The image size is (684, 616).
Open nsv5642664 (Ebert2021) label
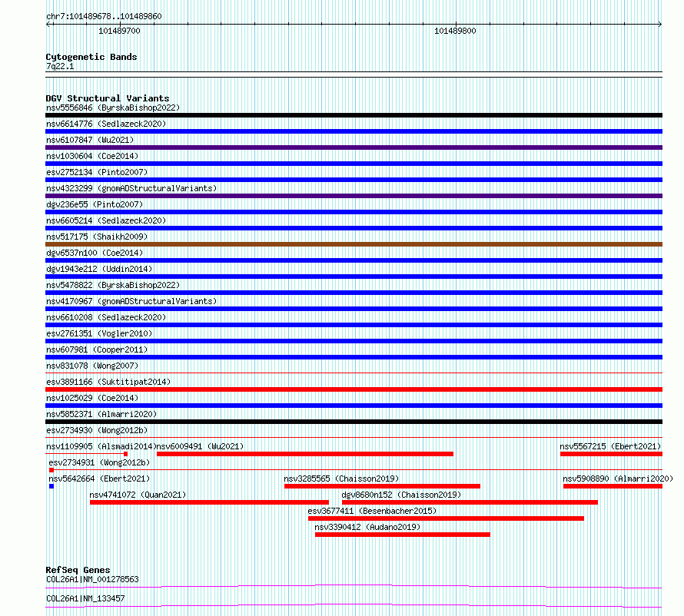(x=99, y=479)
